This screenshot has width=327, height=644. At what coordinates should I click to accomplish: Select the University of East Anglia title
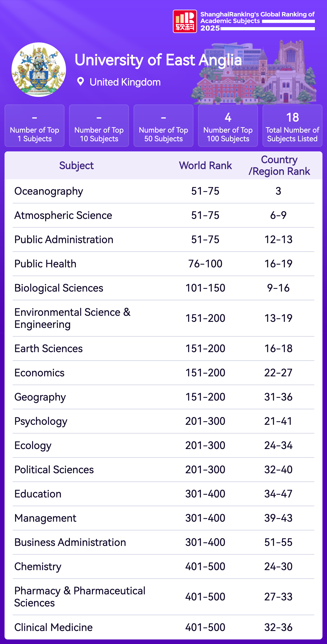158,60
